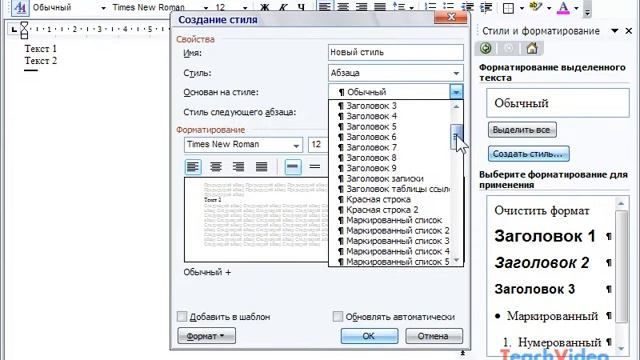Viewport: 640px width, 360px height.
Task: Click the 'Имя' field with 'Новый стиль'
Action: pyautogui.click(x=396, y=52)
